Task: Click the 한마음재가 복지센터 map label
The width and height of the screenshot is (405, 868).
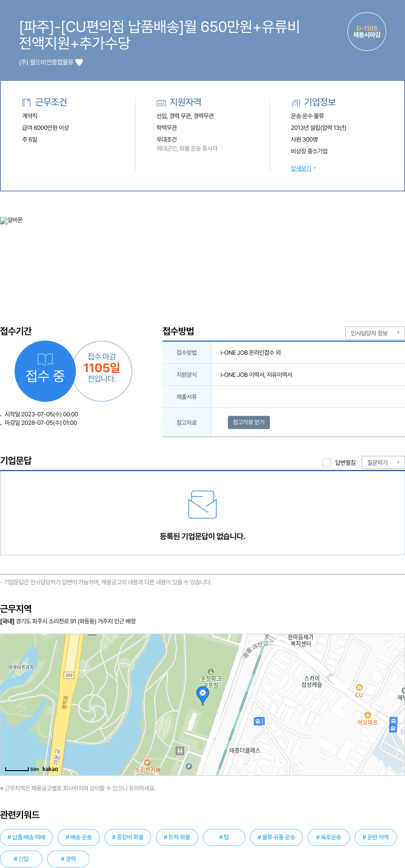Action: [300, 640]
